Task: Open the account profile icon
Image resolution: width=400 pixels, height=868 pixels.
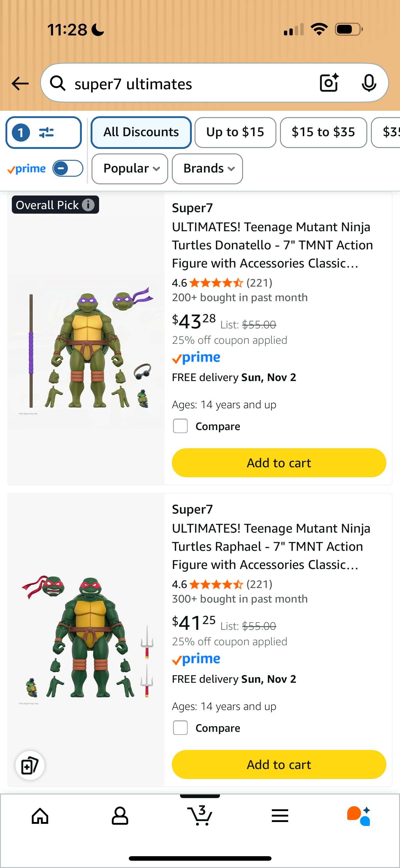Action: pos(120,816)
